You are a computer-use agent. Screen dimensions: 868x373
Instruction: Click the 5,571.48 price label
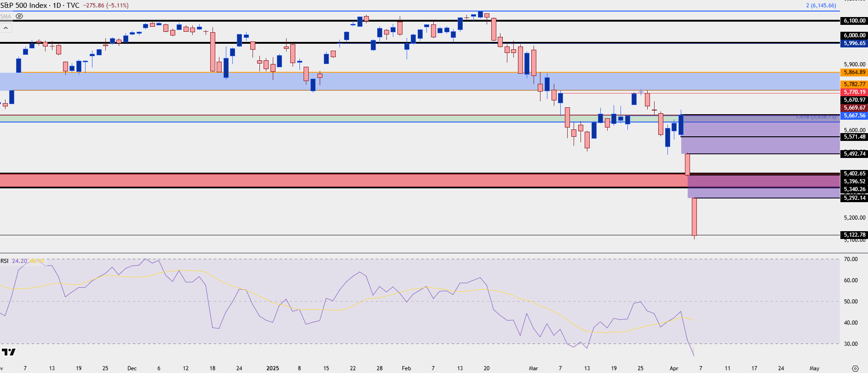854,137
